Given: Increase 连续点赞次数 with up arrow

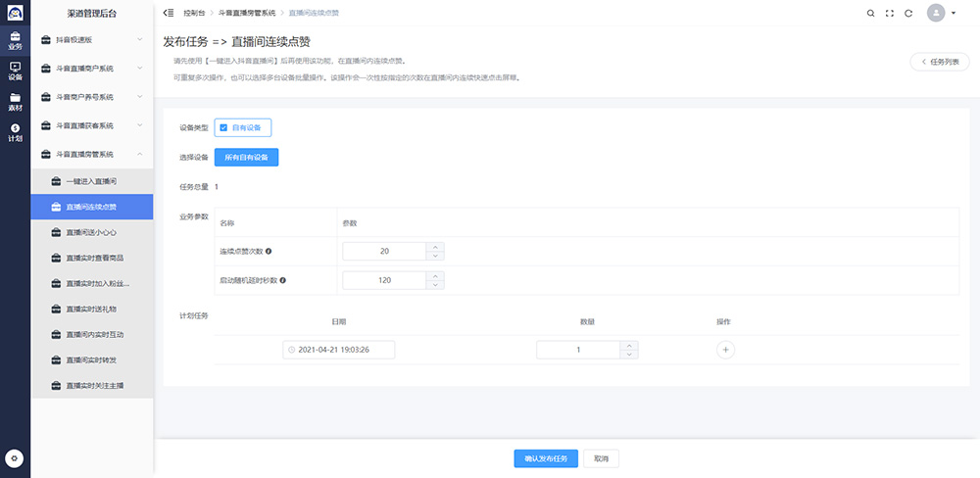Looking at the screenshot, I should pos(436,247).
